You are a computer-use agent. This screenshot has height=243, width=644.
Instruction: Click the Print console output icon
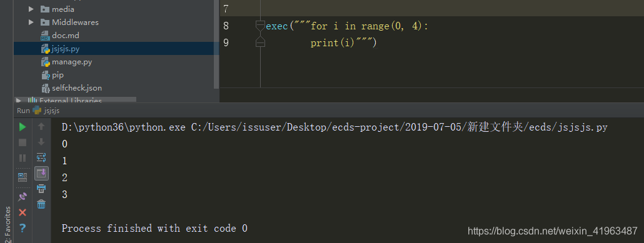(x=41, y=189)
